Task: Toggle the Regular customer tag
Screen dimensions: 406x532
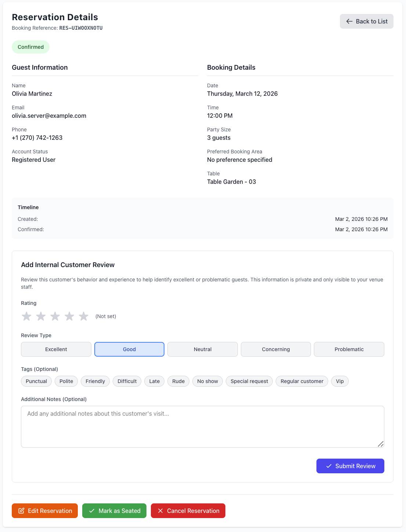Action: pos(302,381)
